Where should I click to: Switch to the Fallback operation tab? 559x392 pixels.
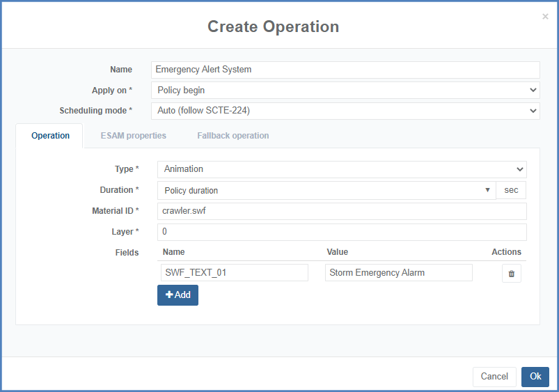[233, 136]
